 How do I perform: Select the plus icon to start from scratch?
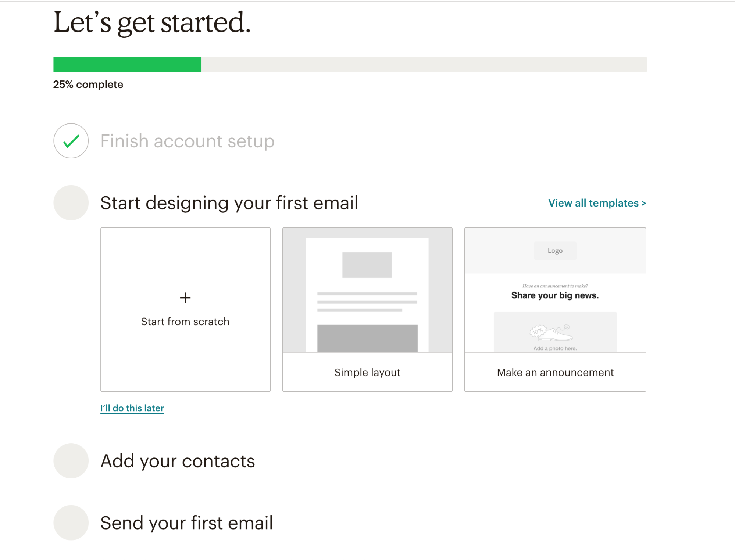click(185, 298)
